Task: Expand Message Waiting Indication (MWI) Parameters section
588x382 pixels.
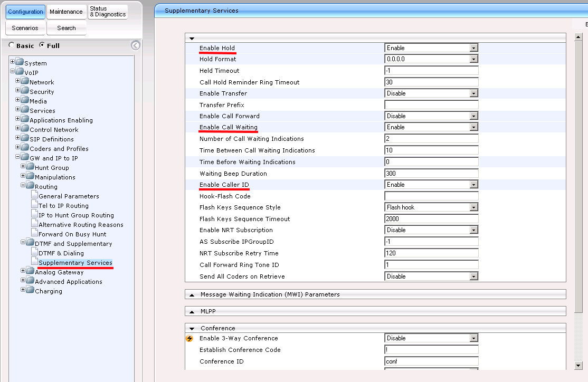Action: point(192,294)
